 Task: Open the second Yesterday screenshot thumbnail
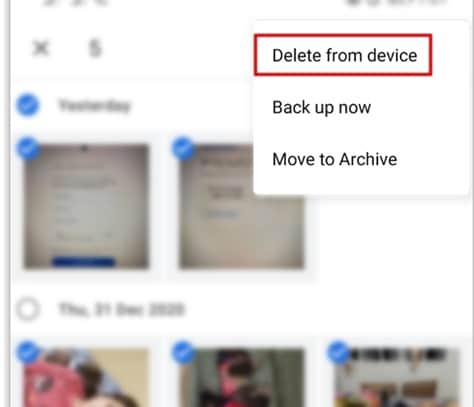pyautogui.click(x=242, y=207)
